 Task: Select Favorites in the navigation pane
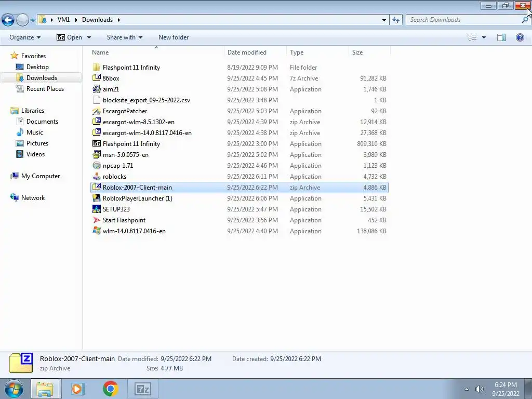pyautogui.click(x=33, y=56)
